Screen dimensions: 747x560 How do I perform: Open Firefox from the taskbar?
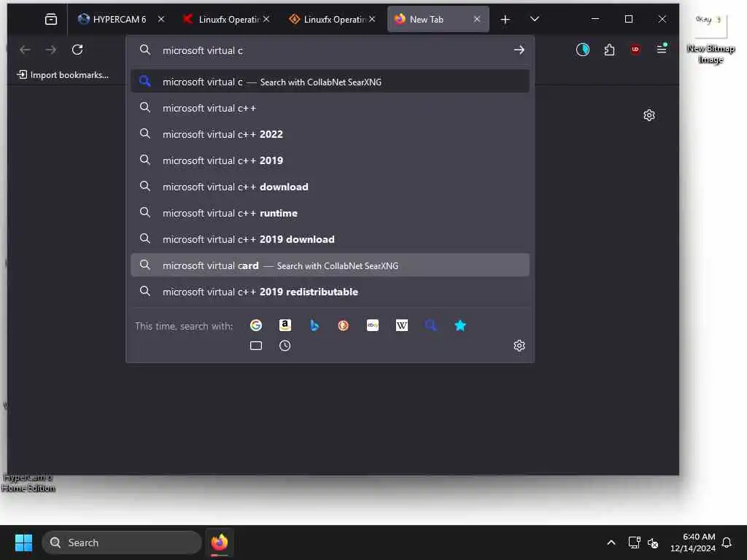point(220,542)
